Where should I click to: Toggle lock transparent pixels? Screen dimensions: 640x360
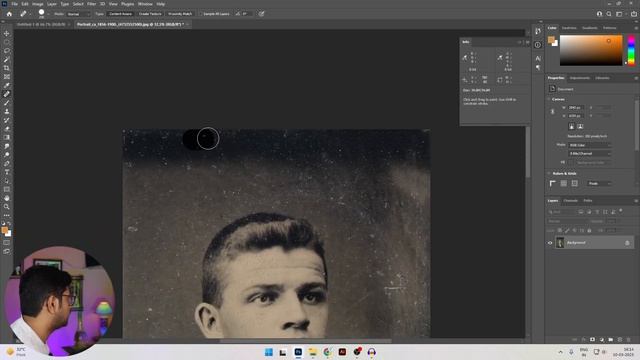click(560, 231)
